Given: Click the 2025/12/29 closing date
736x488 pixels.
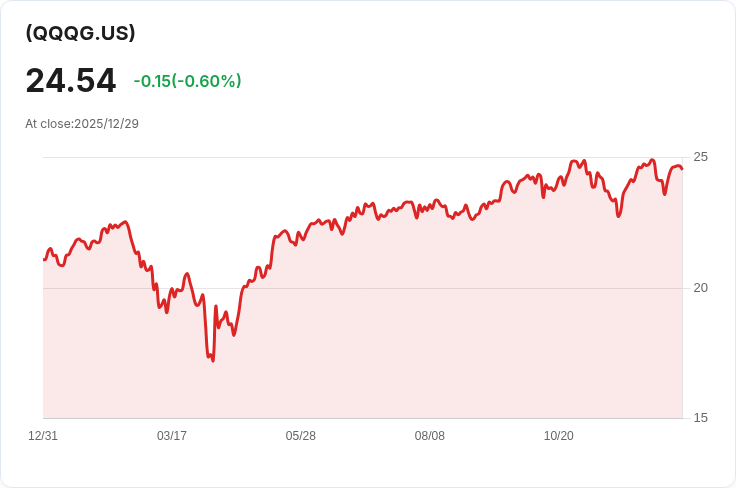Looking at the screenshot, I should click(x=106, y=124).
